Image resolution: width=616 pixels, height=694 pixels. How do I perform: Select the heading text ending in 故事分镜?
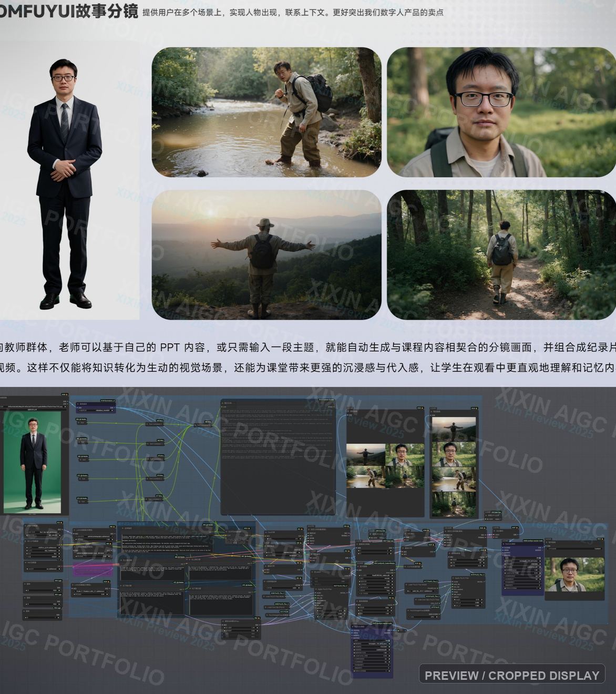(69, 11)
